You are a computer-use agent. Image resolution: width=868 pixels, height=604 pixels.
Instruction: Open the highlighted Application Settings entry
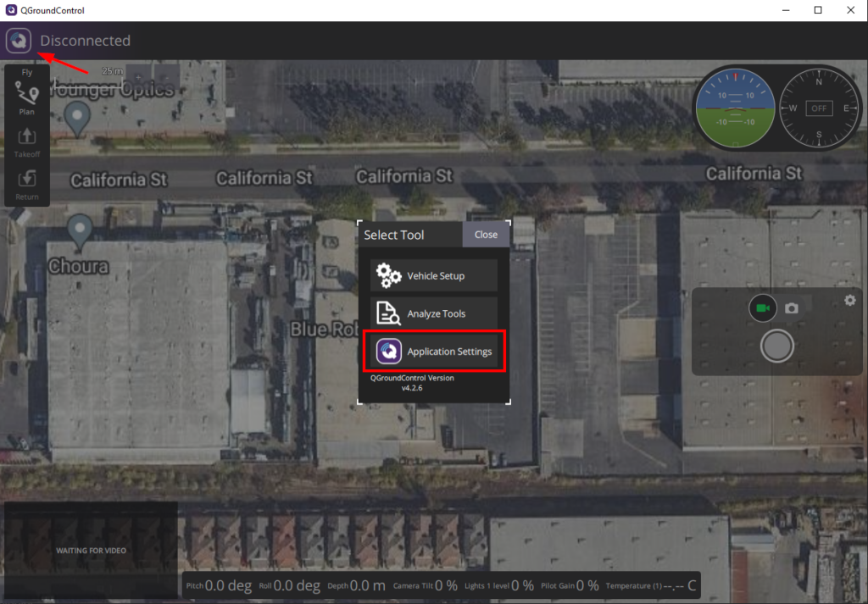point(433,350)
